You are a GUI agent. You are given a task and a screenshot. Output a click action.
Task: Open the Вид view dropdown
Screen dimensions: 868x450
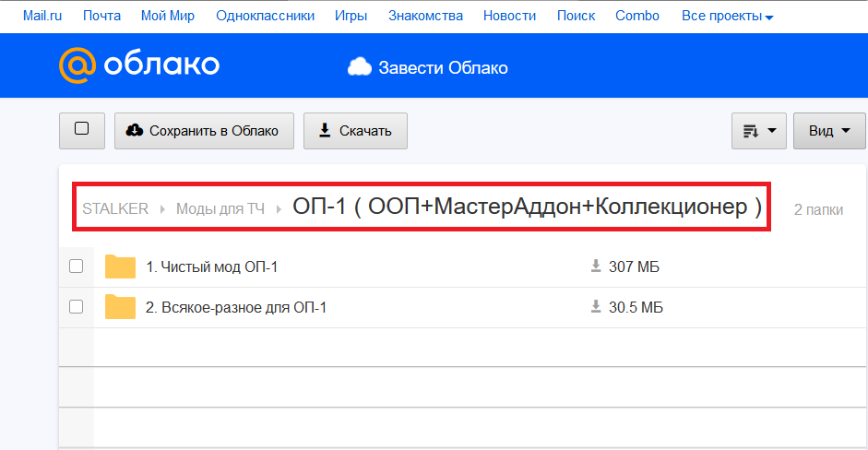click(x=829, y=131)
